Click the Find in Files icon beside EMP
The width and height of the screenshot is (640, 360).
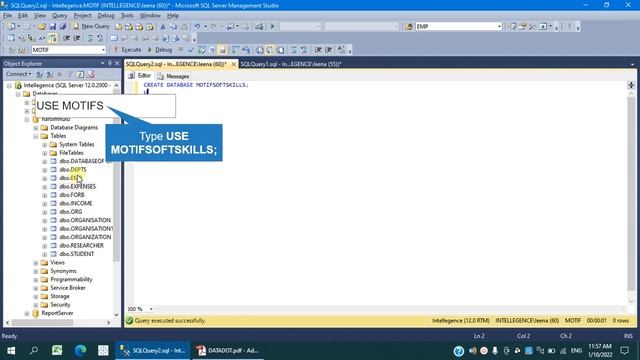(x=408, y=27)
